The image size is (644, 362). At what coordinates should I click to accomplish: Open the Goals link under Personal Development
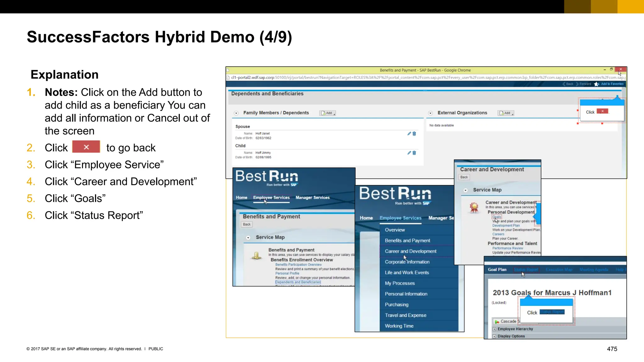click(x=497, y=217)
